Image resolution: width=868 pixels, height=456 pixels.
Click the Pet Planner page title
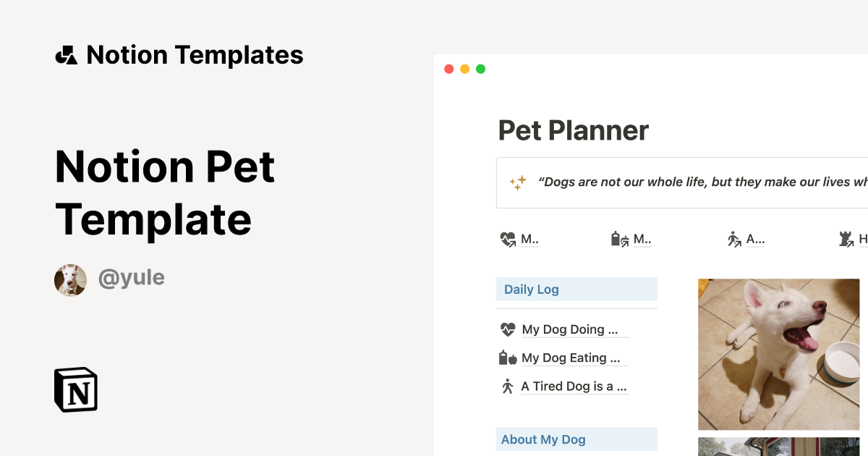click(x=573, y=130)
